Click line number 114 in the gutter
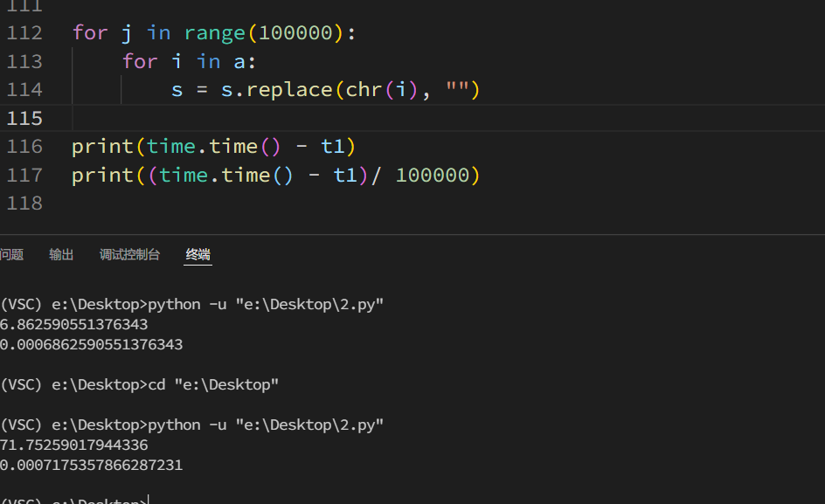825x504 pixels. 24,90
